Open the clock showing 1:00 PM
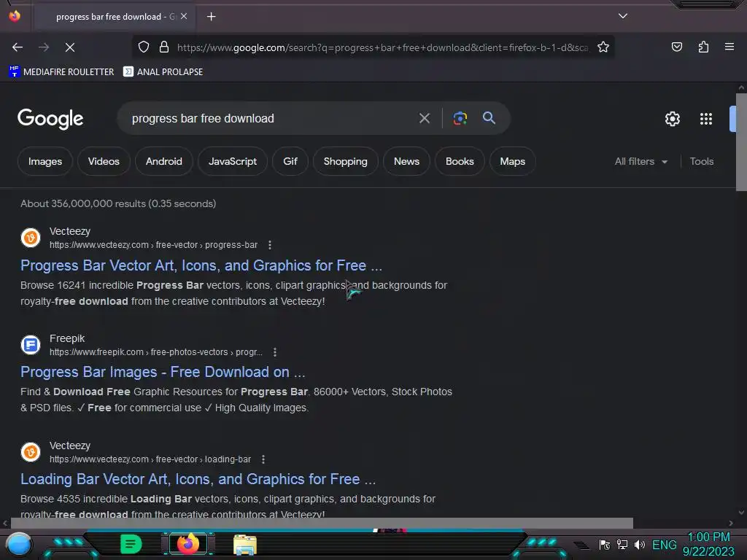 (x=708, y=544)
